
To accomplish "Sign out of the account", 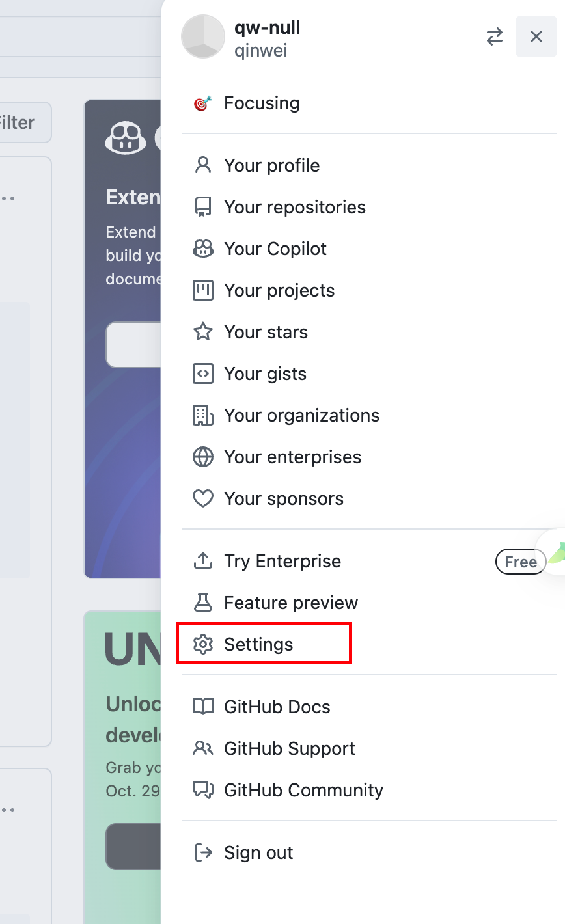I will pyautogui.click(x=370, y=852).
